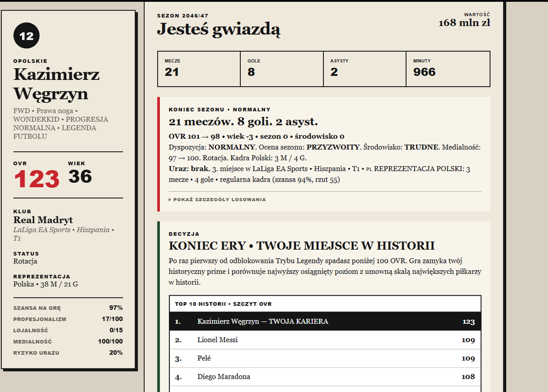
Task: Click the Medialność 100/100 row
Action: click(x=68, y=341)
